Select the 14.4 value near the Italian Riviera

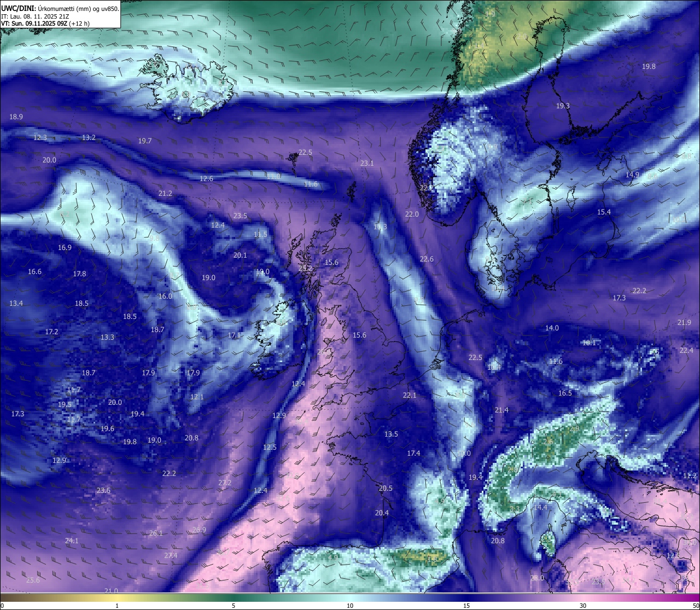(x=540, y=507)
